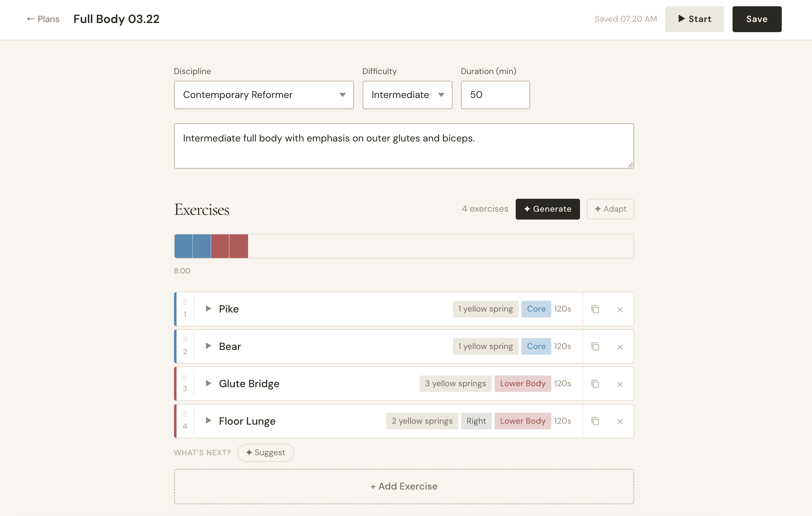Duplicate the Glute Bridge exercise
The height and width of the screenshot is (516, 812).
595,384
